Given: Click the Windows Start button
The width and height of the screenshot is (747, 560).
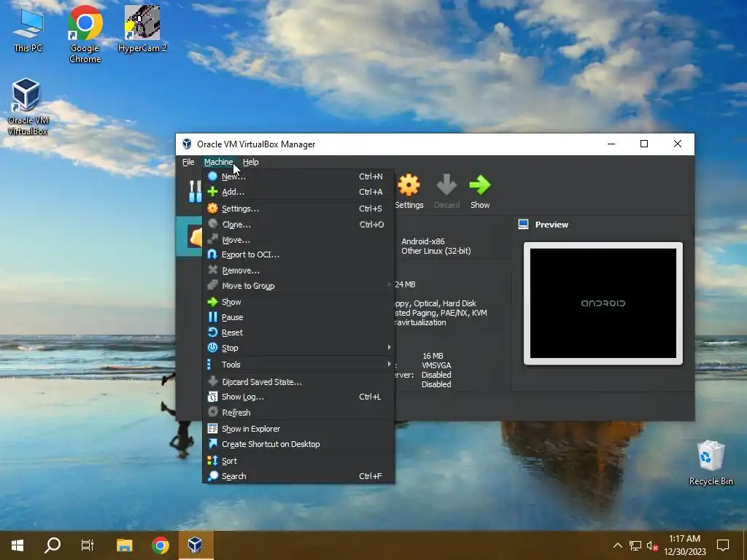Looking at the screenshot, I should coord(18,545).
